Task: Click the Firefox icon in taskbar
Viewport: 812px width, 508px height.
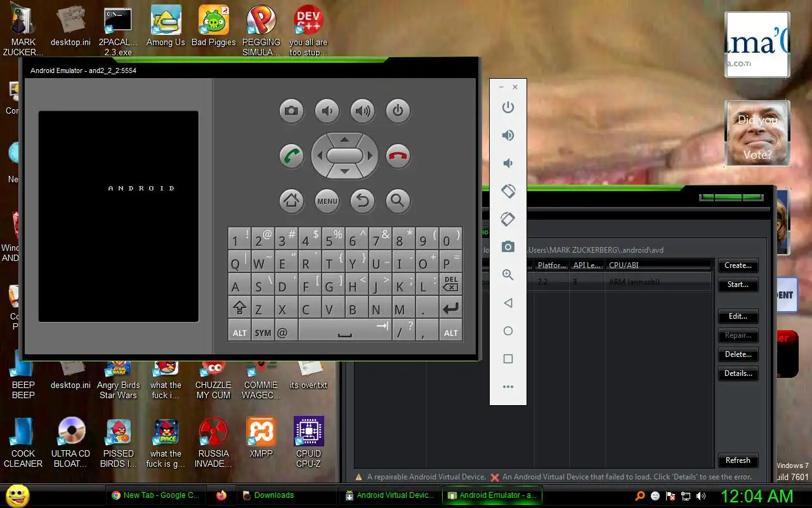Action: [x=221, y=495]
